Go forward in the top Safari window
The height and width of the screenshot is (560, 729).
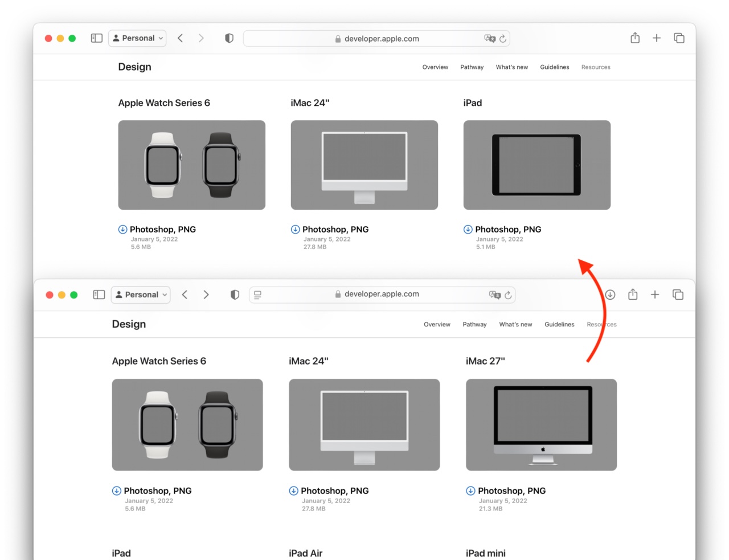pos(201,38)
